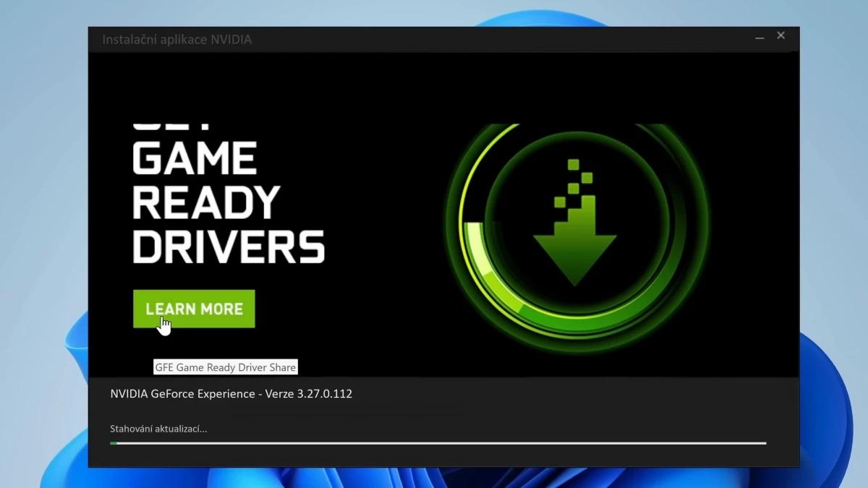868x488 pixels.
Task: Close the NVIDIA installer window
Action: coord(781,35)
